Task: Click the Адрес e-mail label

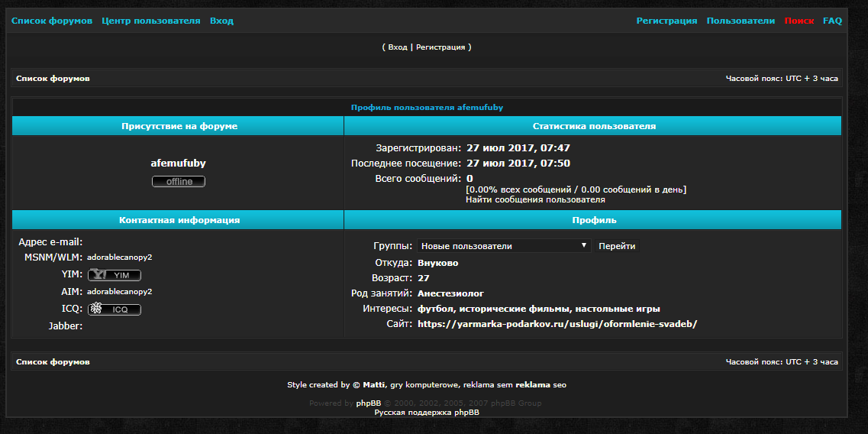Action: point(50,242)
